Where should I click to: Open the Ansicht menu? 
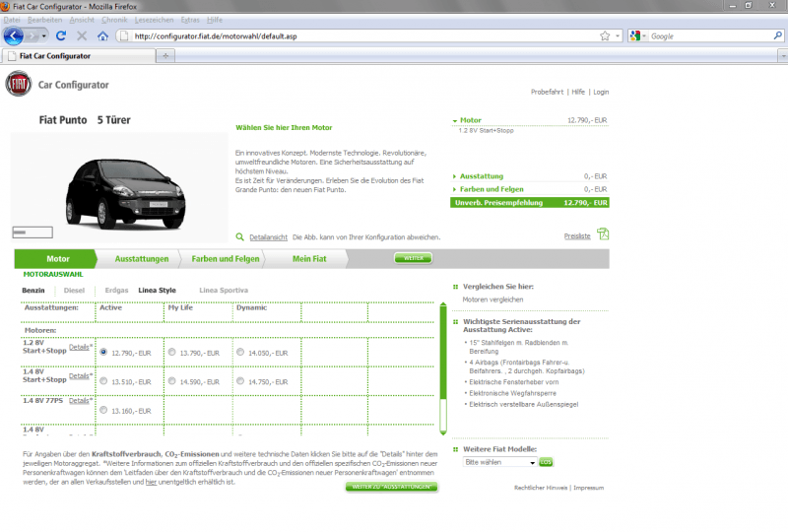click(x=82, y=20)
